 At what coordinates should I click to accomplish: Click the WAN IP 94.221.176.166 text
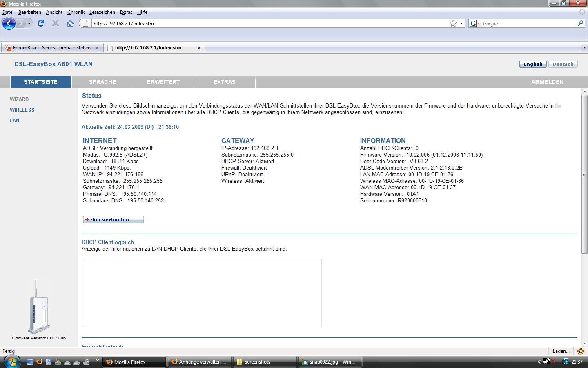[x=113, y=175]
